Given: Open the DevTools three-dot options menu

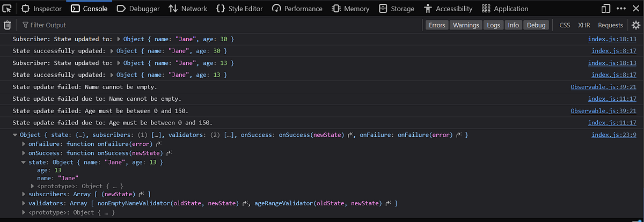Looking at the screenshot, I should 621,9.
